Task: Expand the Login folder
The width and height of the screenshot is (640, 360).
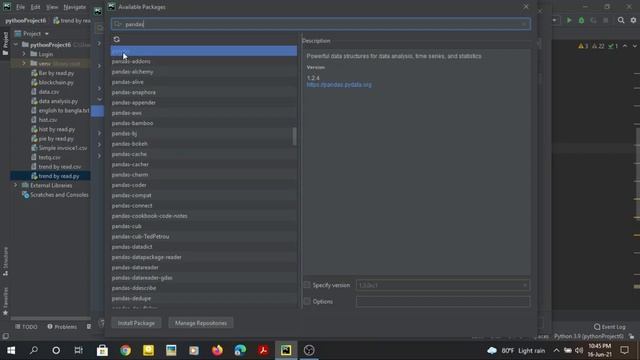Action: point(24,54)
